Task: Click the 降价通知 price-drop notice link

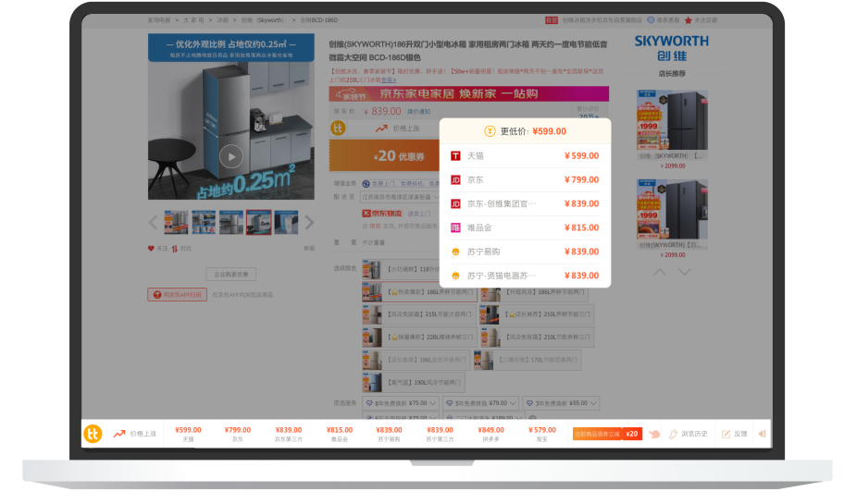Action: pyautogui.click(x=419, y=112)
